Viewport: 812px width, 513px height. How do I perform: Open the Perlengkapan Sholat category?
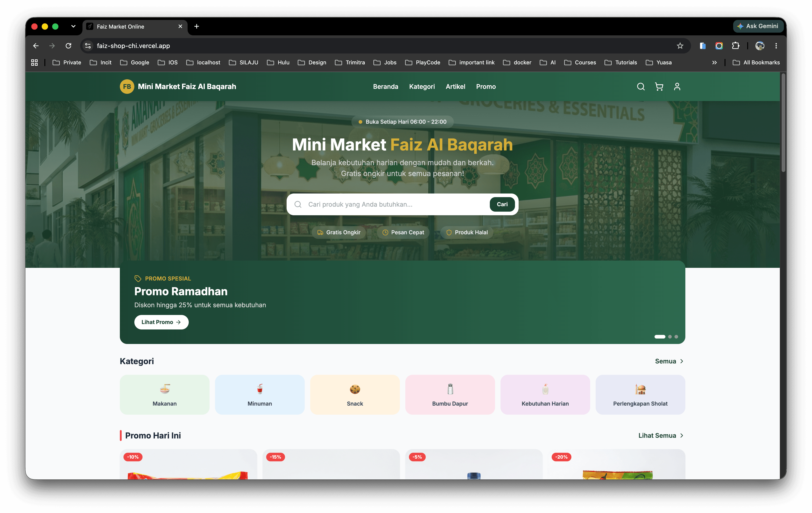pos(640,394)
